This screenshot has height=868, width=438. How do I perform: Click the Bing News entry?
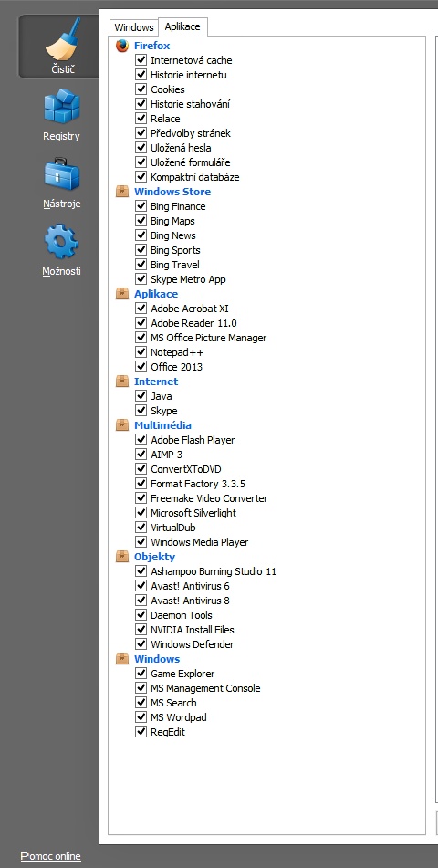tap(173, 235)
